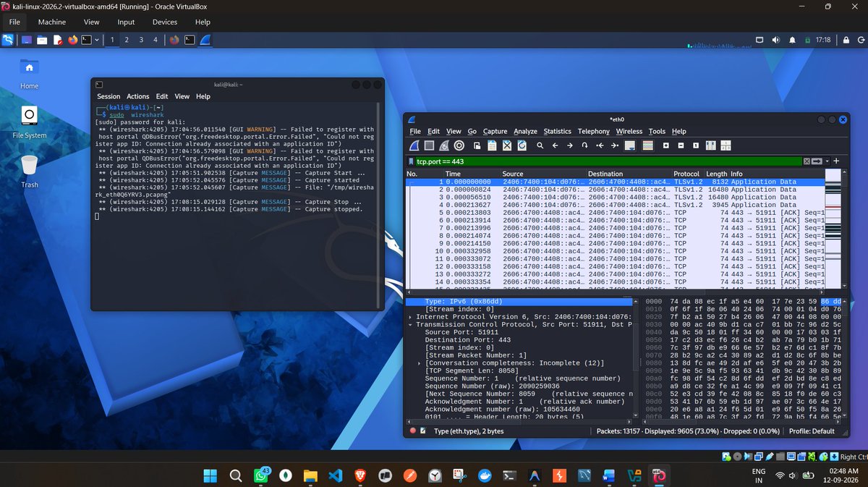Collapse Transmission Control Protocol tree item

point(411,325)
